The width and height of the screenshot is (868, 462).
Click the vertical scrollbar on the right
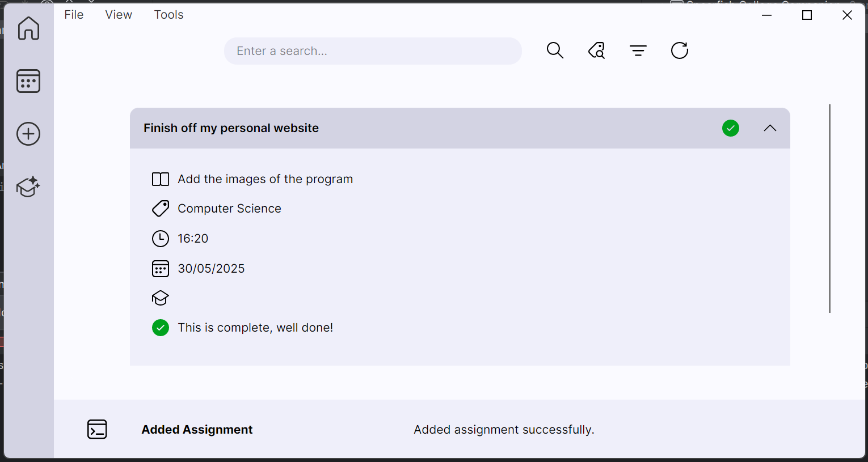pyautogui.click(x=829, y=208)
